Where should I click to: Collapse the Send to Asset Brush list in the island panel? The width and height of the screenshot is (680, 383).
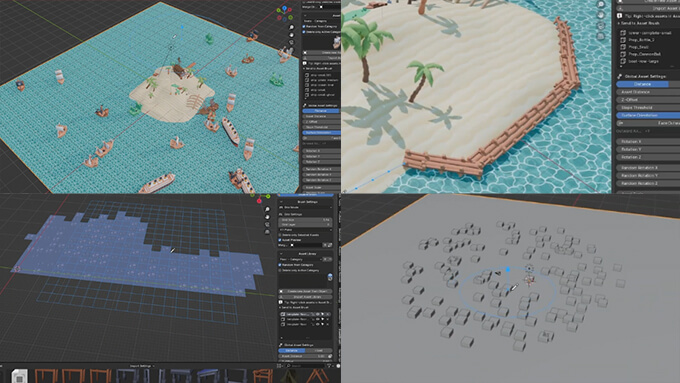619,23
